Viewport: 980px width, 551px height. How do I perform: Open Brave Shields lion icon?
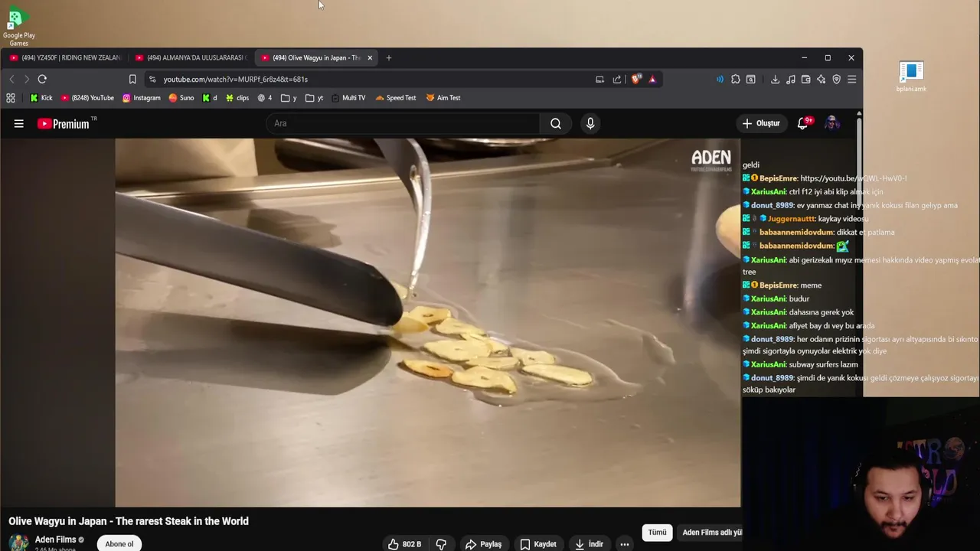(x=635, y=79)
